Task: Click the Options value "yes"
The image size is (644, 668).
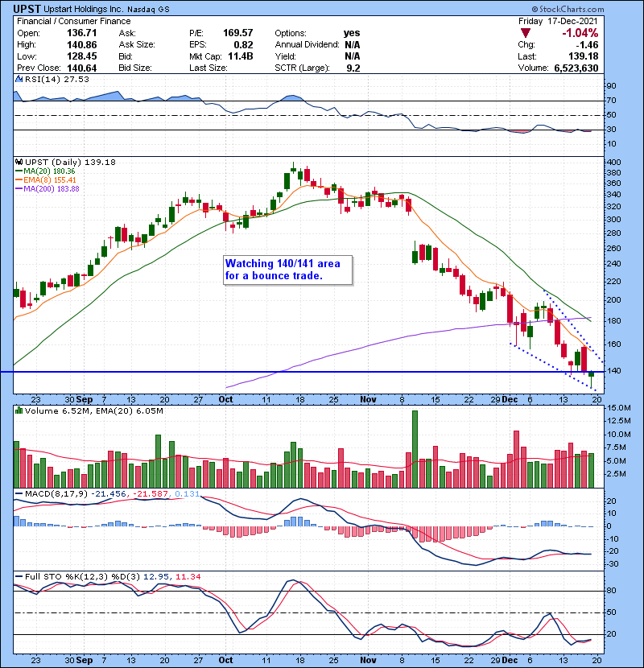Action: tap(352, 33)
